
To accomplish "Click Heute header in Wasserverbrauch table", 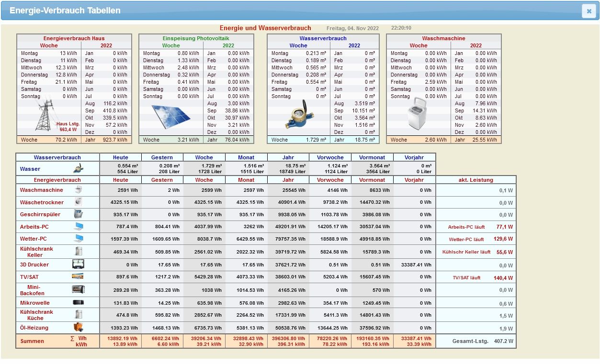I will pos(121,157).
